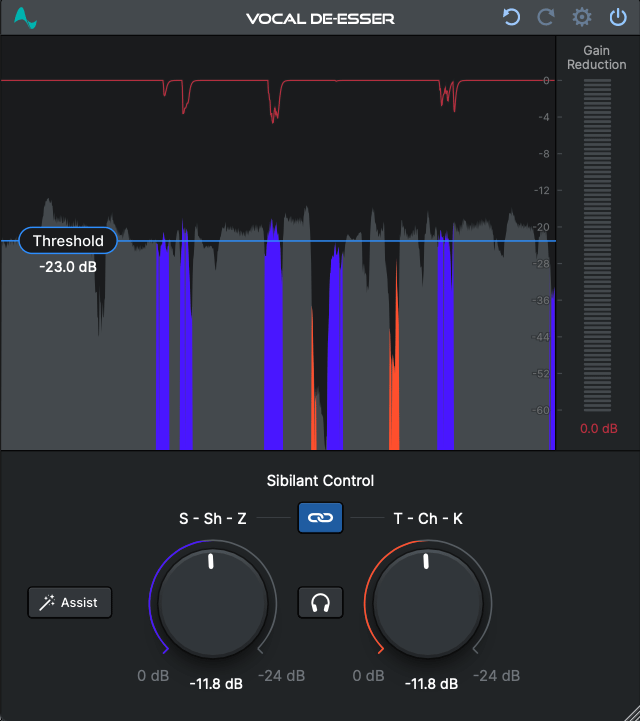The height and width of the screenshot is (721, 640).
Task: Click the -4 scale marking
Action: pos(544,117)
